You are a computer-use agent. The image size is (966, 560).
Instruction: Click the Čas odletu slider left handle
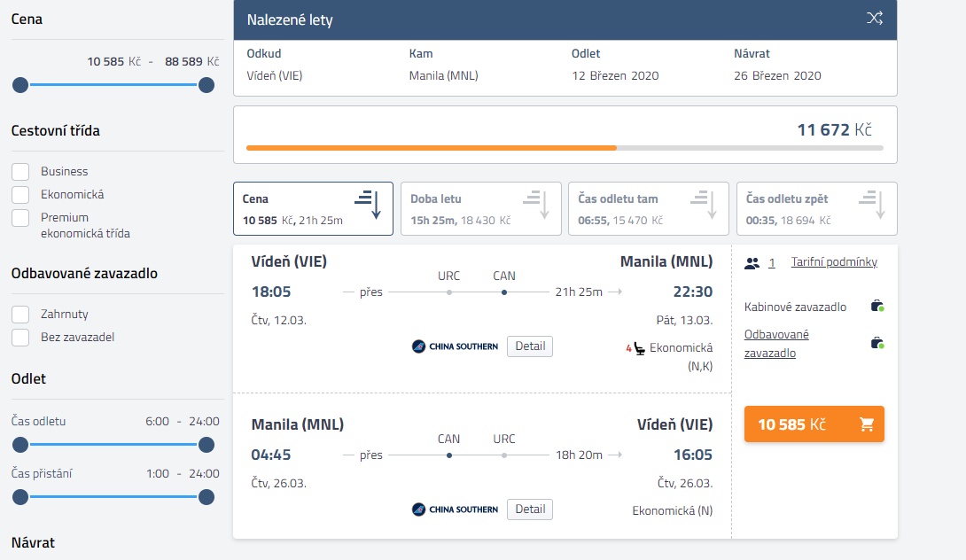click(20, 444)
